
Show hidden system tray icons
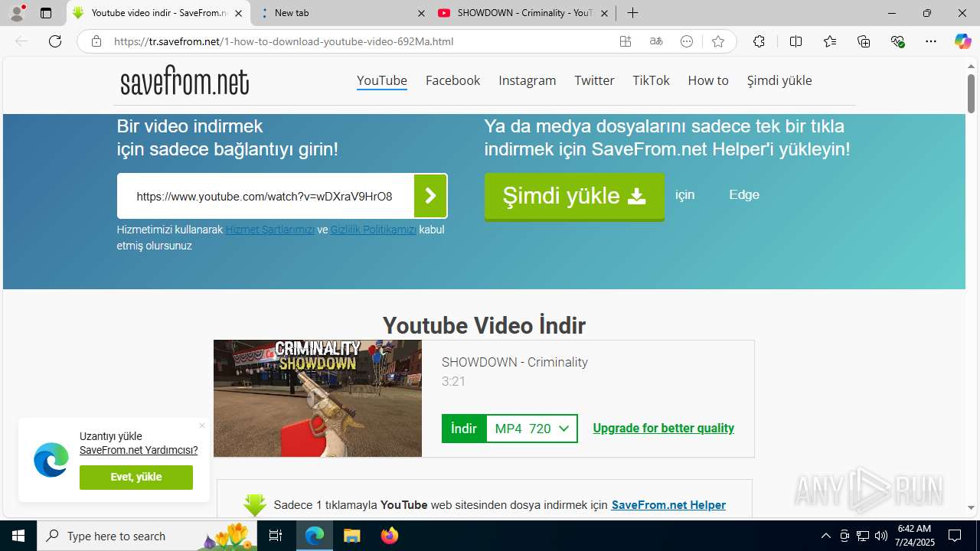(x=825, y=536)
